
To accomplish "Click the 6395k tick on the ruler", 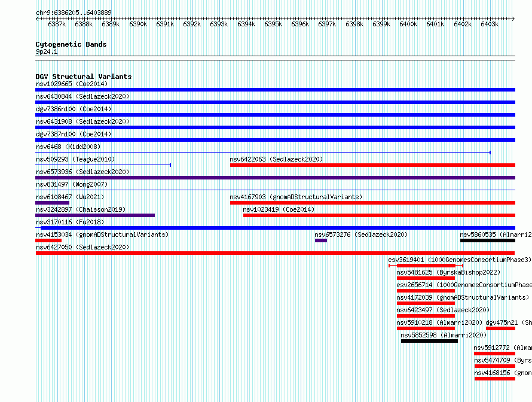I will (x=273, y=24).
